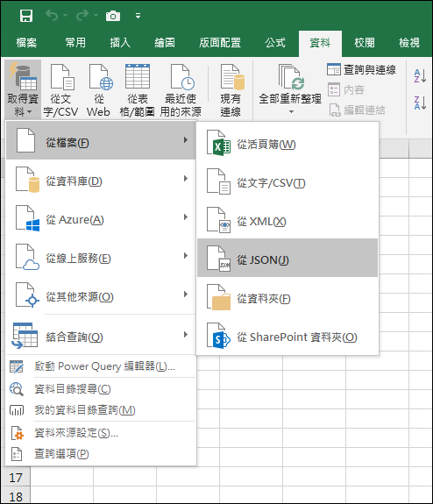Select the 從檔案(F) menu item
433x504 pixels.
click(x=101, y=140)
